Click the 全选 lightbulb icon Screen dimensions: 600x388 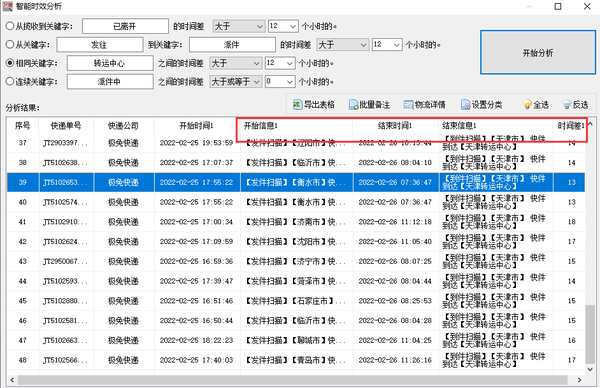pos(527,104)
